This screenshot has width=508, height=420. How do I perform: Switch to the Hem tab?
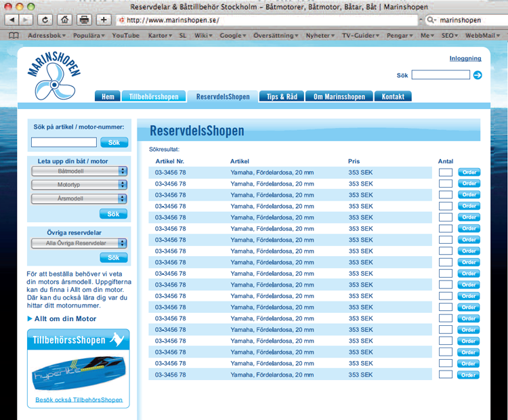tap(108, 96)
